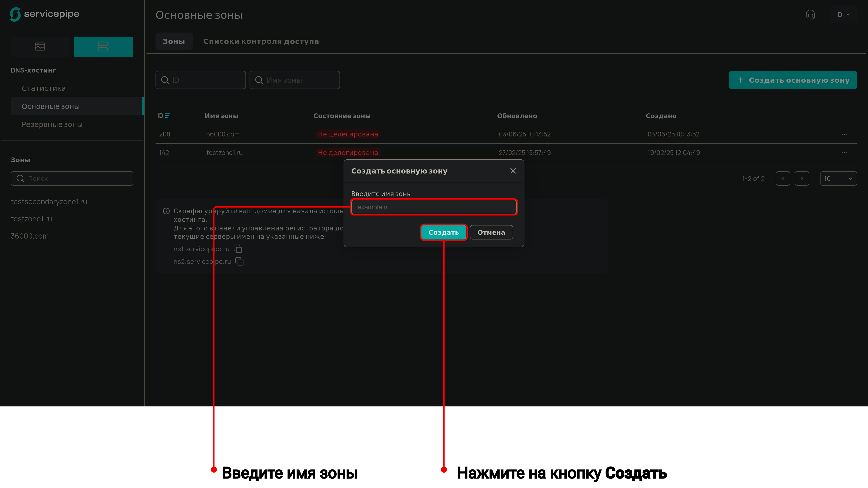Screen dimensions: 868x488
Task: Go to the previous results page
Action: (783, 178)
